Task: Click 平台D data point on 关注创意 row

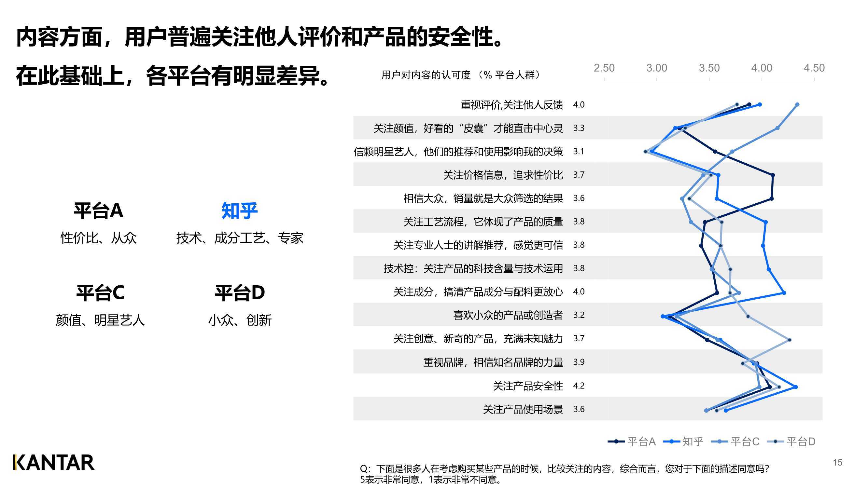Action: (790, 340)
